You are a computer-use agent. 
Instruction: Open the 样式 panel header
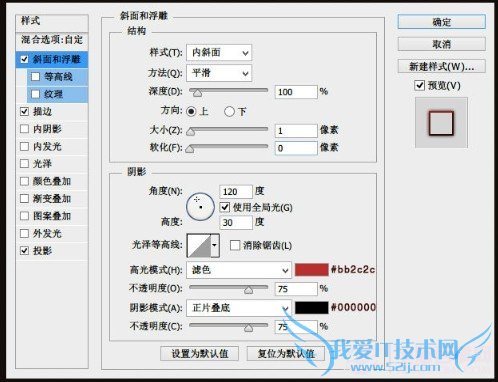click(x=52, y=22)
